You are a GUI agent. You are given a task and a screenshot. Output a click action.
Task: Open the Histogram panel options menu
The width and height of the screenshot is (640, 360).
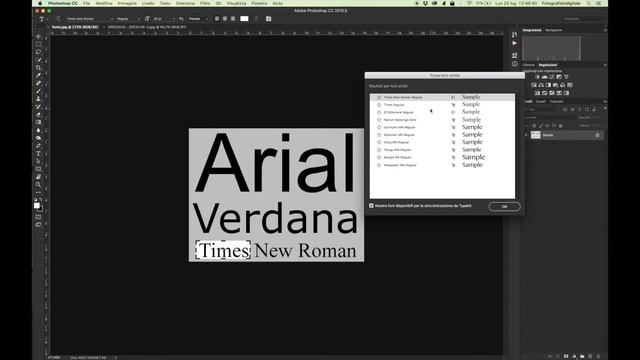tap(604, 30)
